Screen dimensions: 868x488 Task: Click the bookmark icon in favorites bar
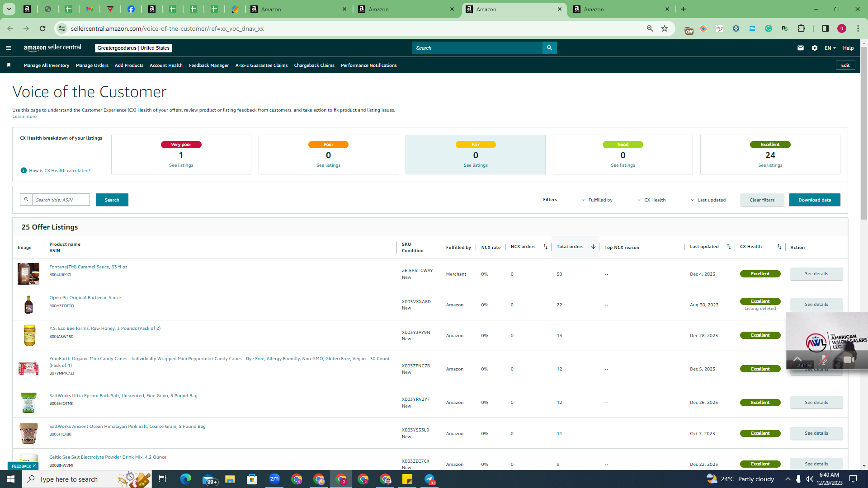coord(9,65)
